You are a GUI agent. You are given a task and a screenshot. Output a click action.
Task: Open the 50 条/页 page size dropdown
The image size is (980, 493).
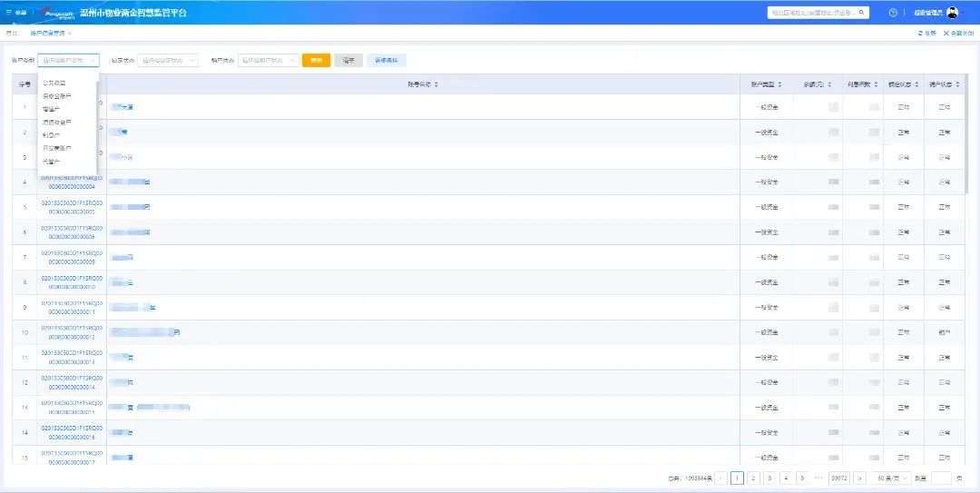(x=891, y=478)
